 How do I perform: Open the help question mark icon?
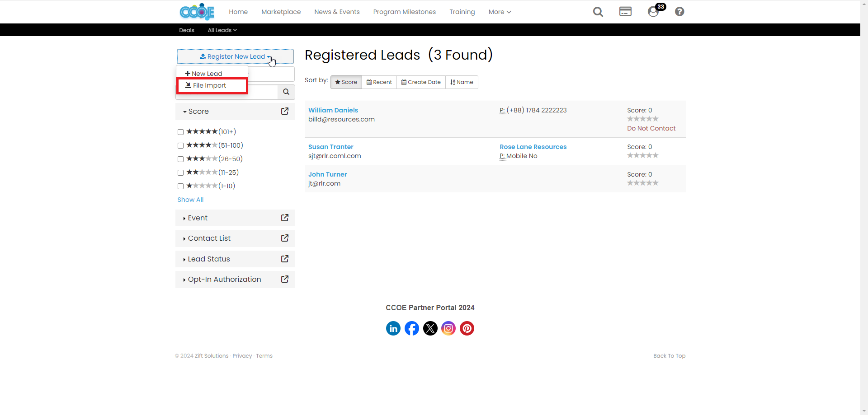679,12
